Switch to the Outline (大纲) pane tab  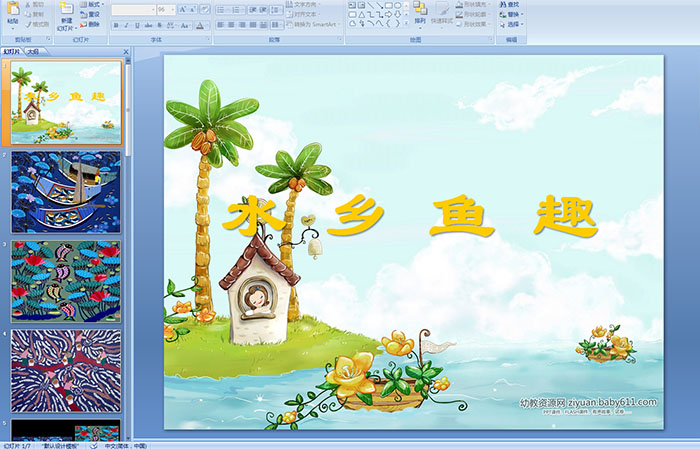pos(33,51)
